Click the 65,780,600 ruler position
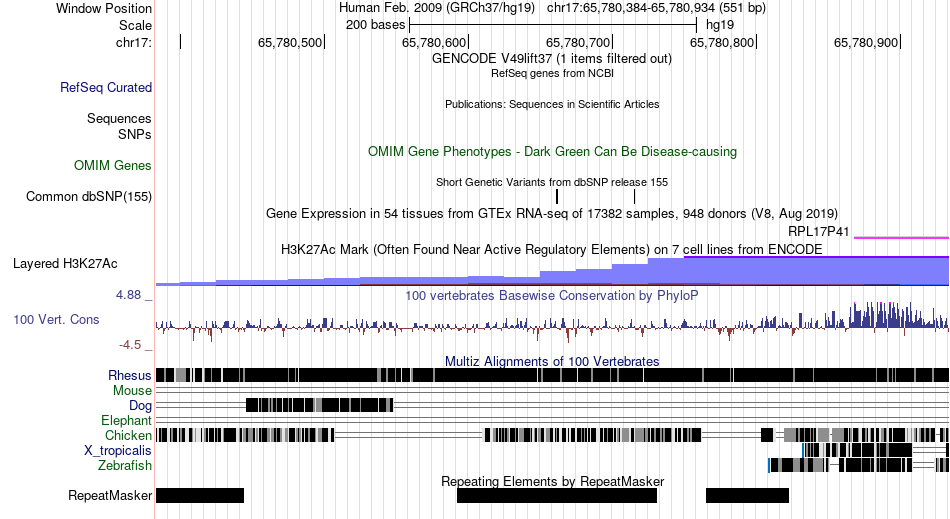The height and width of the screenshot is (519, 950). tap(434, 42)
